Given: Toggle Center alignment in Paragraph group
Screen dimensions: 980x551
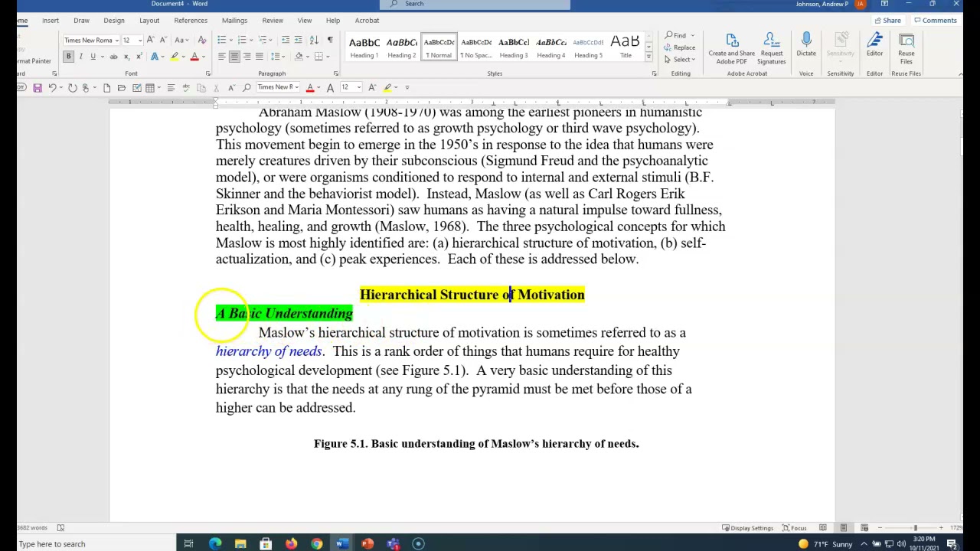Looking at the screenshot, I should point(234,57).
